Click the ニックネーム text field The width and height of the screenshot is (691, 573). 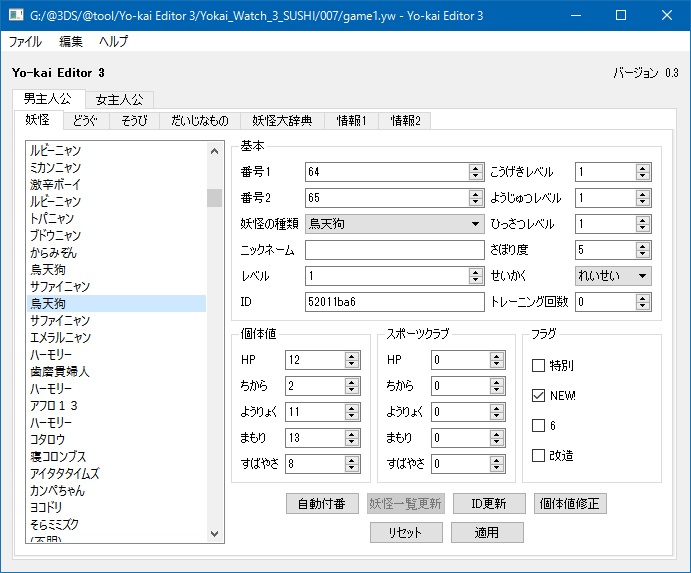(394, 250)
